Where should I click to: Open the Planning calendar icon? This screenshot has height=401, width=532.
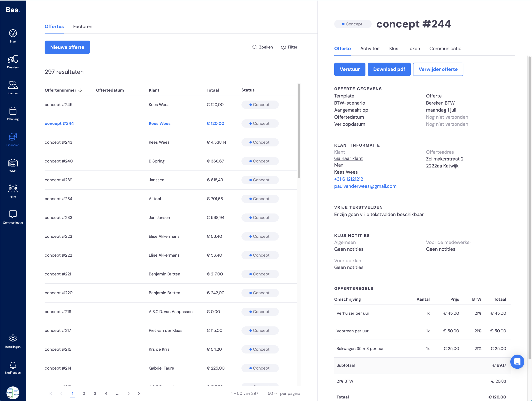point(13,111)
